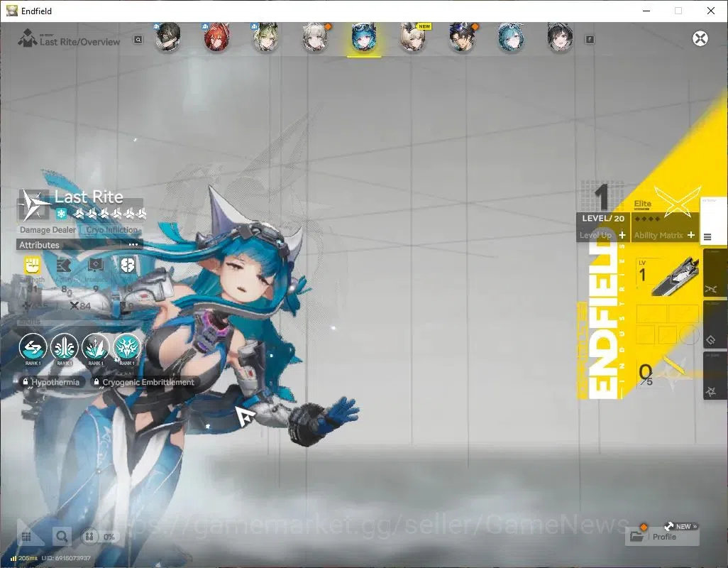Click the Will brain attribute icon
Image resolution: width=728 pixels, height=568 pixels.
click(x=127, y=266)
